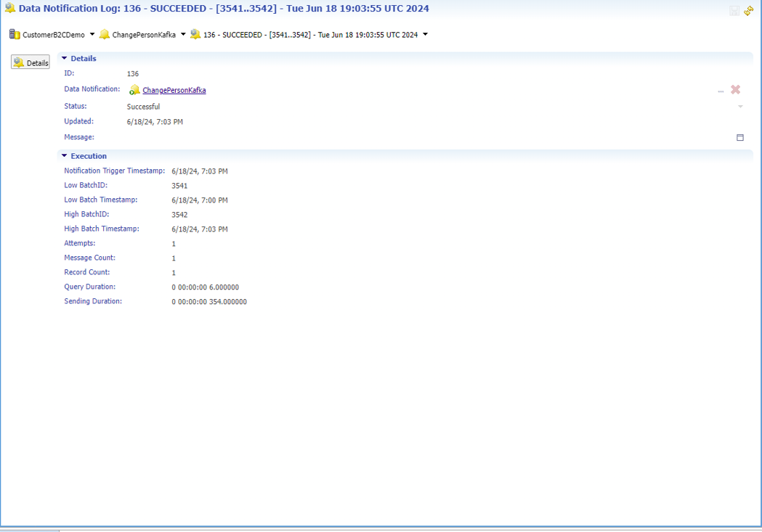Click the icon beside ChangePersonKafka link
The image size is (762, 532).
(x=134, y=90)
